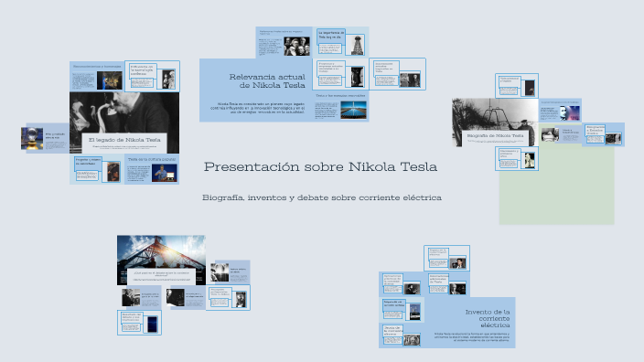Open the 'Proyectos y empresas actuales' slide in the Relevancia topic
644x362 pixels.
pyautogui.click(x=340, y=74)
